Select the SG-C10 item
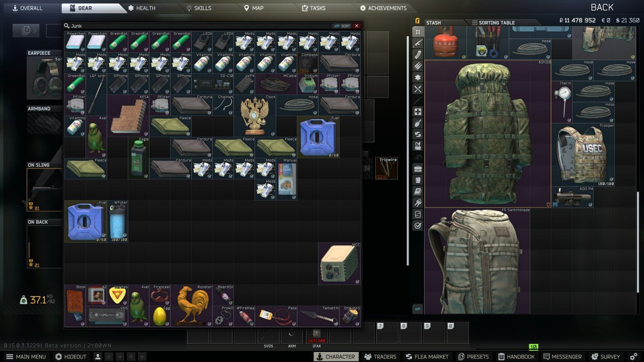644x362 pixels. [212, 84]
